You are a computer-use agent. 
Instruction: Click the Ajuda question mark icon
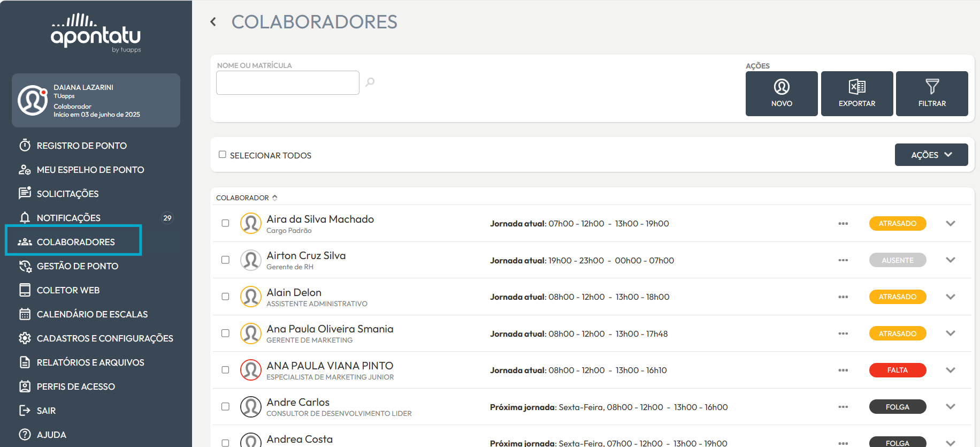tap(25, 434)
